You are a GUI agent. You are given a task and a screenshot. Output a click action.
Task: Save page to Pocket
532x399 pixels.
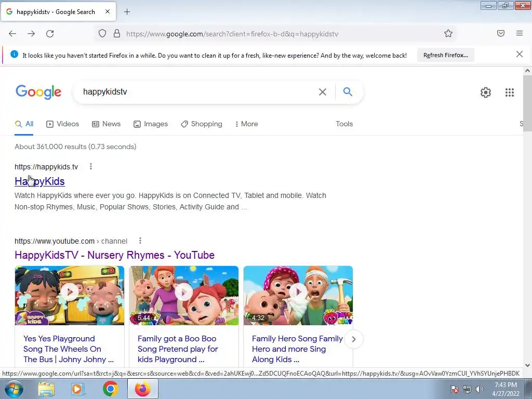[x=501, y=33]
